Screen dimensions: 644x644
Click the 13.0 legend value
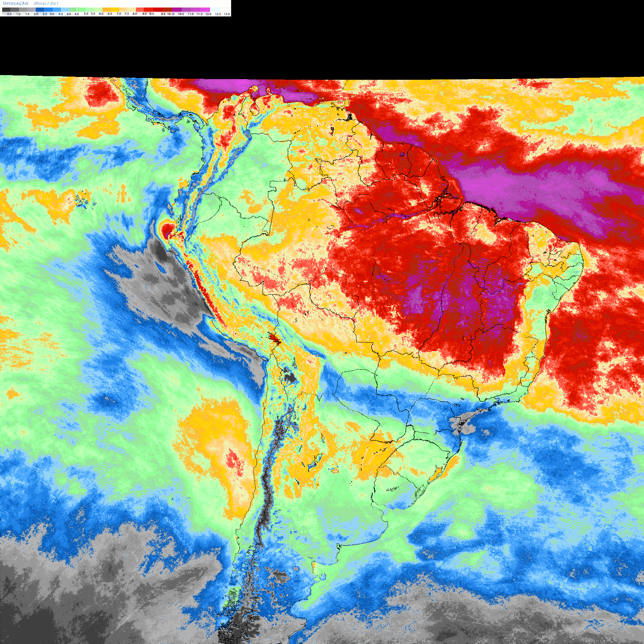pyautogui.click(x=227, y=14)
